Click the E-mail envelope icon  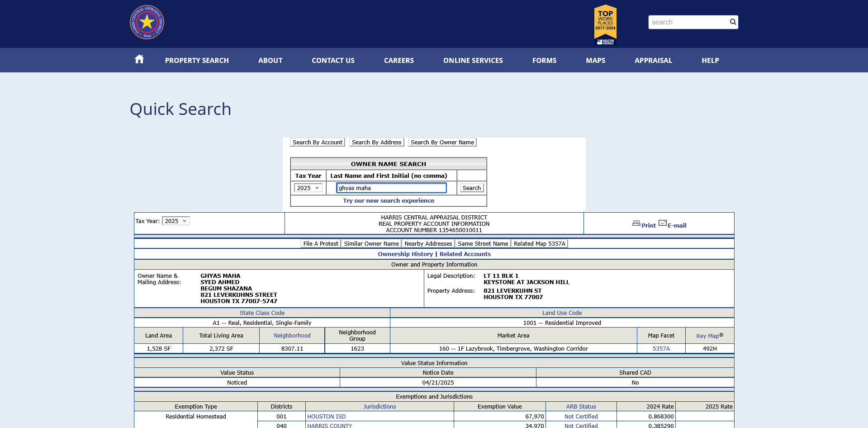point(663,223)
